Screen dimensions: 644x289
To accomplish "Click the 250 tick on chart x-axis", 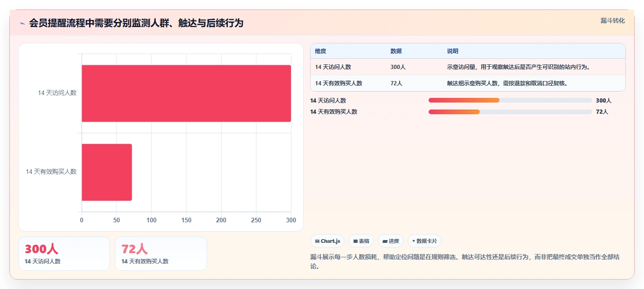I will 256,220.
